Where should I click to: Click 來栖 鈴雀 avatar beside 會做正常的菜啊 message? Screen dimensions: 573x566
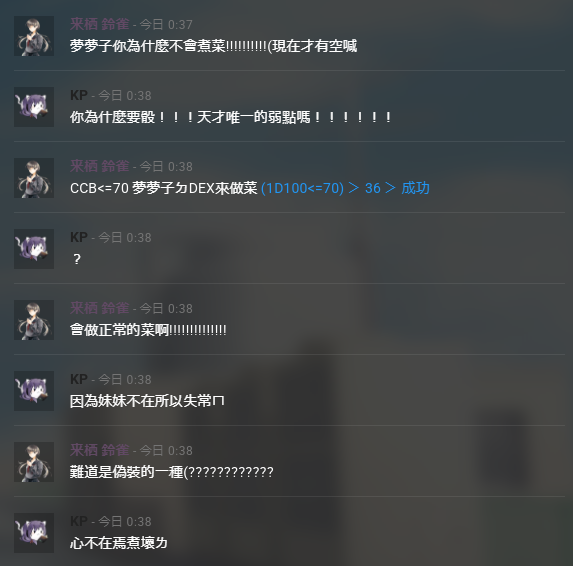click(34, 320)
